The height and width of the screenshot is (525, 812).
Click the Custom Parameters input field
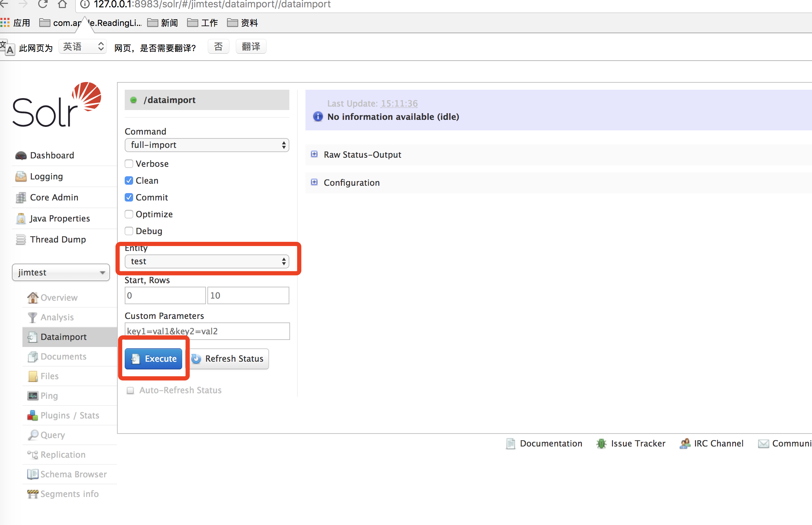(x=207, y=331)
